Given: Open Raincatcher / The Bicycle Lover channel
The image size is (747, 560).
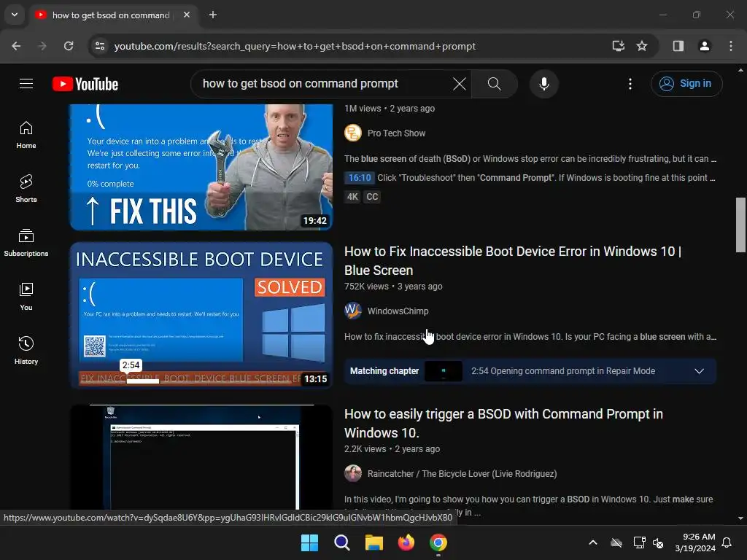Looking at the screenshot, I should (462, 474).
